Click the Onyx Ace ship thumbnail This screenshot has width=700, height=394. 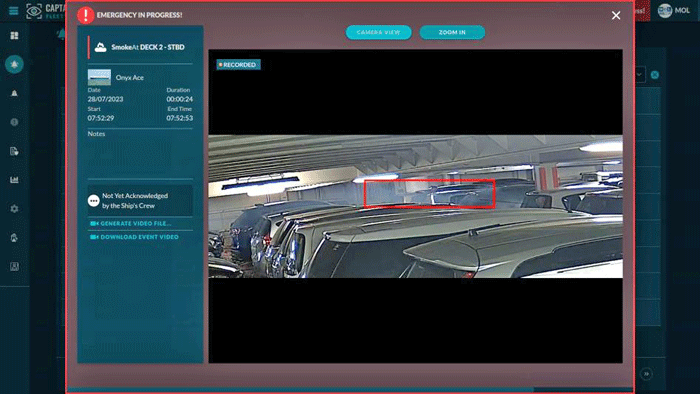pyautogui.click(x=99, y=77)
